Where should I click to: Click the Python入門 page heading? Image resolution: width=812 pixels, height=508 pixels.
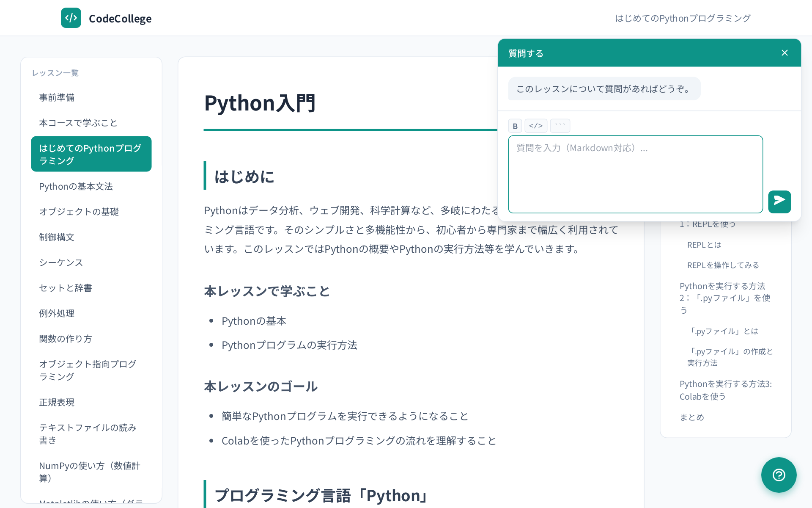(260, 103)
